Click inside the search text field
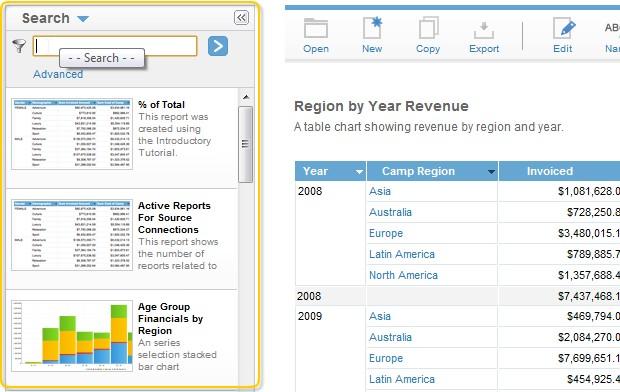This screenshot has width=620, height=392. 115,46
